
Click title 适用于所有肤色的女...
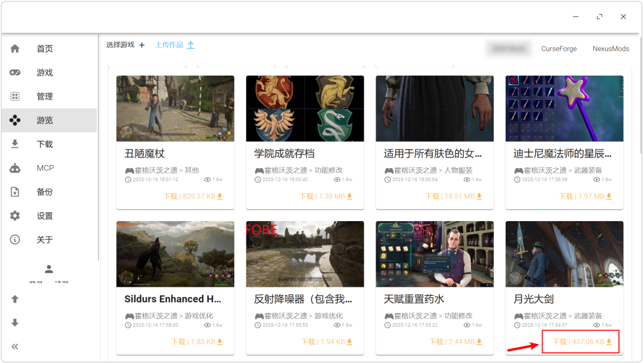point(433,154)
